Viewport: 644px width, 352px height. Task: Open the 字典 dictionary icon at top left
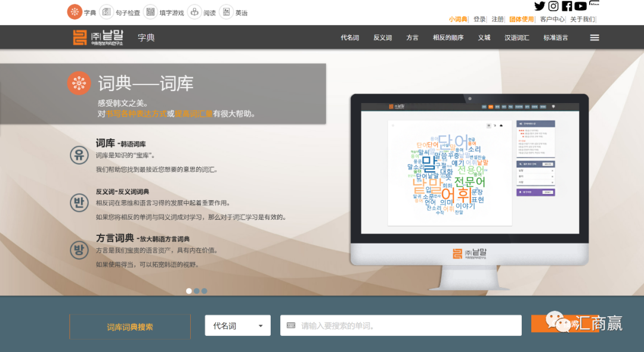pos(75,11)
